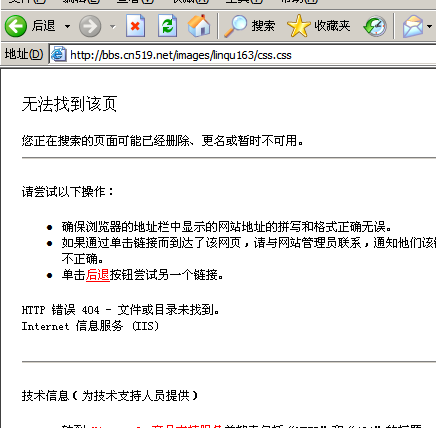The height and width of the screenshot is (428, 436).
Task: Expand the Forward history dropdown arrow
Action: click(x=113, y=26)
